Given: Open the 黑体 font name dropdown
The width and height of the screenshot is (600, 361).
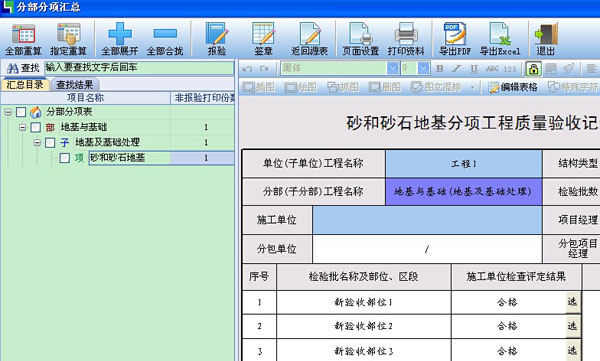Looking at the screenshot, I should [x=393, y=68].
